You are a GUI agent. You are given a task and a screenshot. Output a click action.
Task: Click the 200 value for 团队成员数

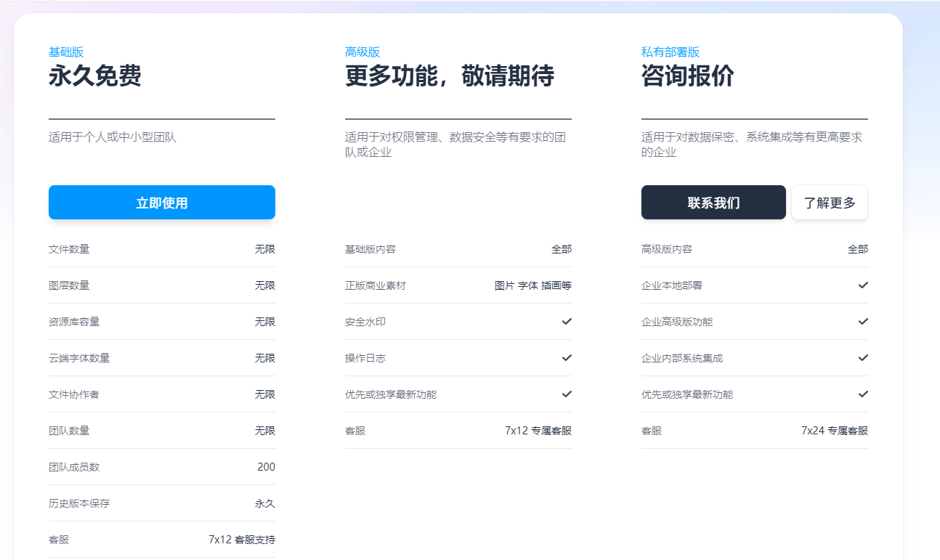pyautogui.click(x=266, y=467)
